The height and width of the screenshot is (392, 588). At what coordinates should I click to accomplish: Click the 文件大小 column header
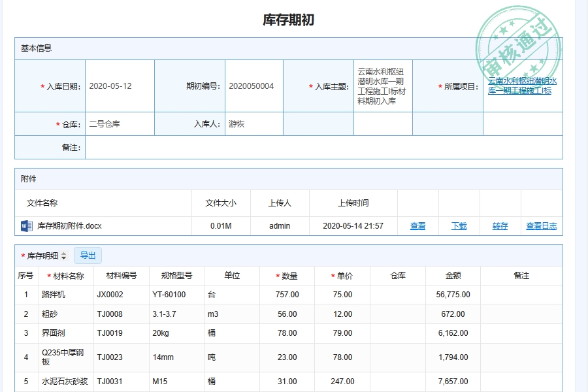tap(221, 203)
